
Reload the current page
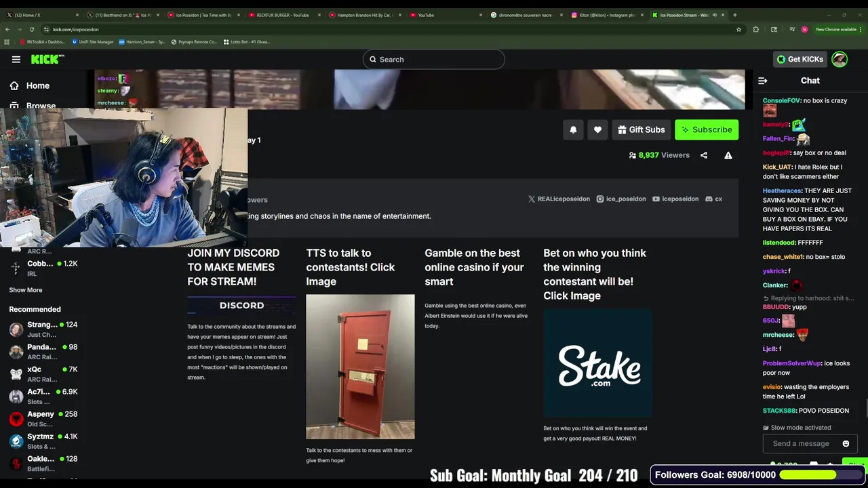coord(32,29)
